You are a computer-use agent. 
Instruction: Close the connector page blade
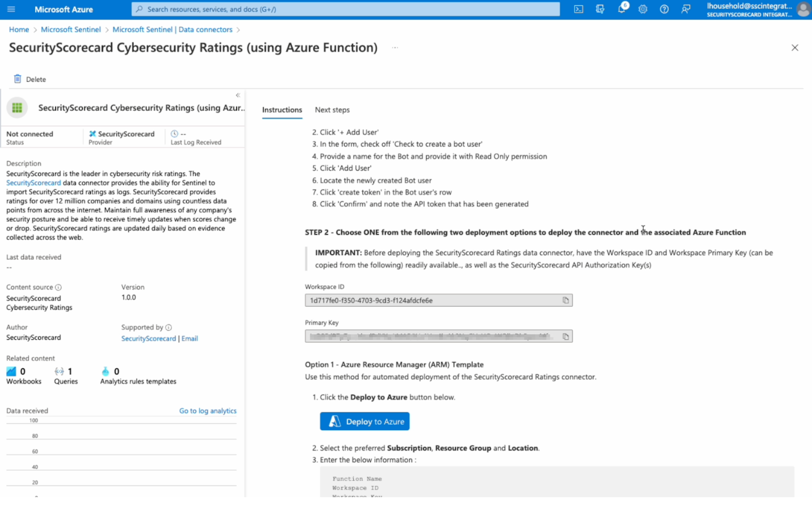coord(795,47)
